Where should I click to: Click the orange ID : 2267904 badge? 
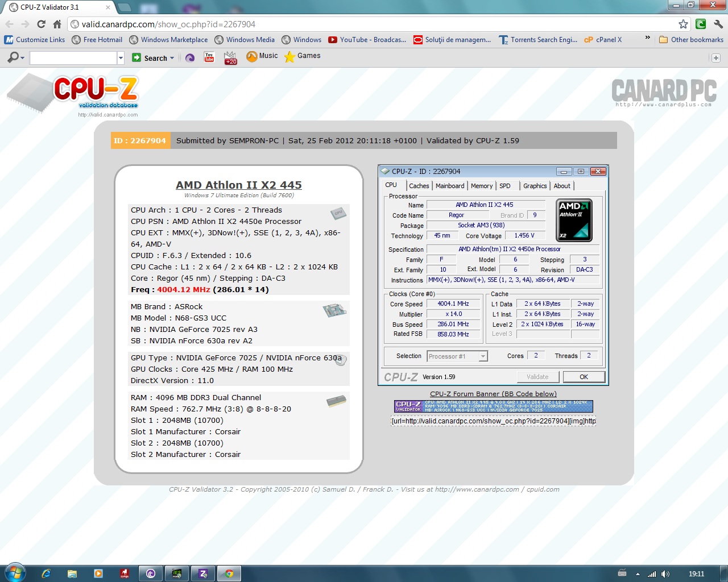click(139, 140)
